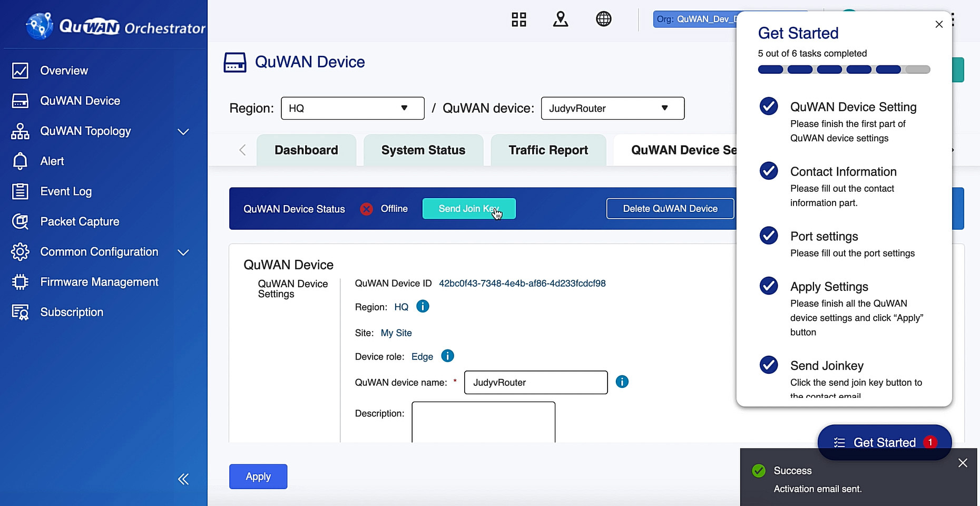Toggle the QuWAN Device Setting task checkmark
The height and width of the screenshot is (506, 980).
pyautogui.click(x=769, y=106)
